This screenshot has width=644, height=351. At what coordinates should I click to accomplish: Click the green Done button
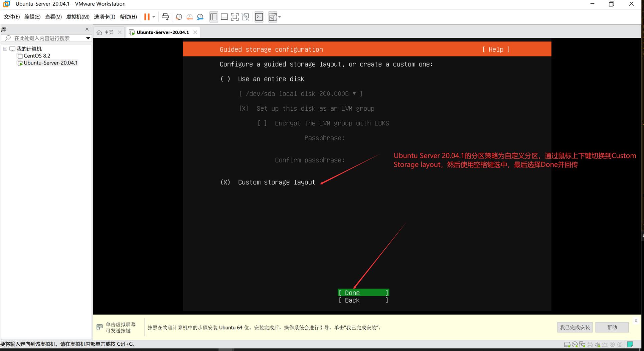click(x=363, y=293)
